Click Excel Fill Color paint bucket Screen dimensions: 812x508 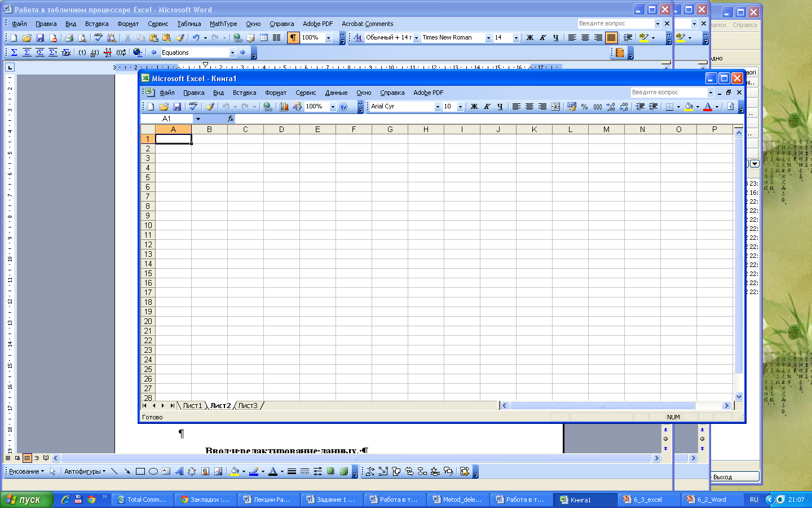(689, 107)
